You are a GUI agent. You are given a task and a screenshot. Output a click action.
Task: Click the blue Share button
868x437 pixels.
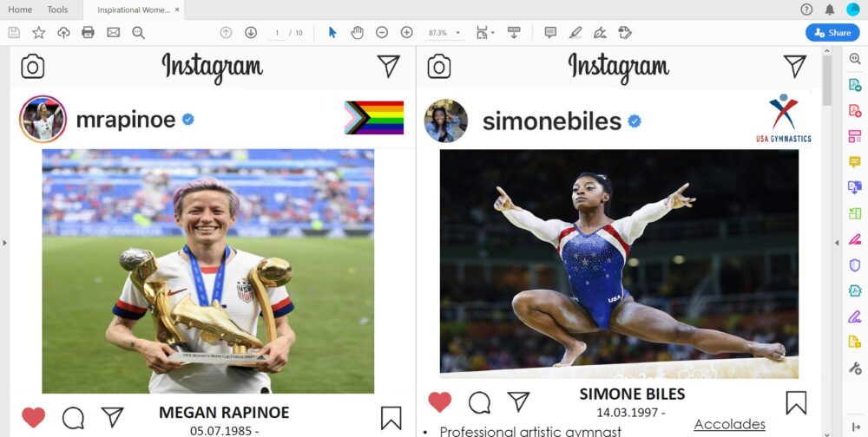click(832, 33)
